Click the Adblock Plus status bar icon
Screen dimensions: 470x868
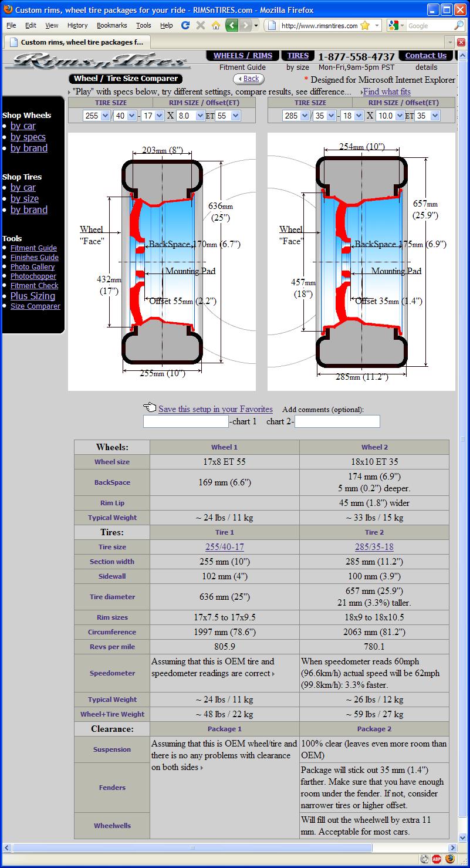tap(437, 859)
